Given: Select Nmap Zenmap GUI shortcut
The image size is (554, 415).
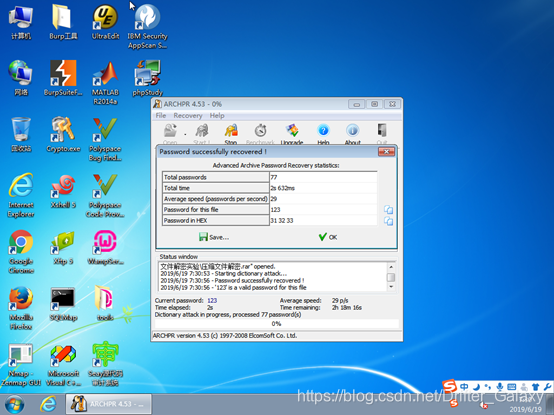Looking at the screenshot, I should (21, 365).
